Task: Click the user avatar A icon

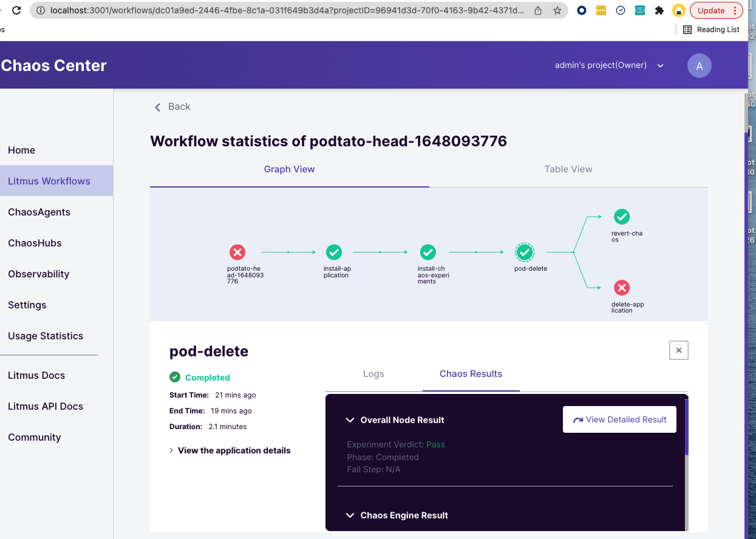Action: point(700,66)
